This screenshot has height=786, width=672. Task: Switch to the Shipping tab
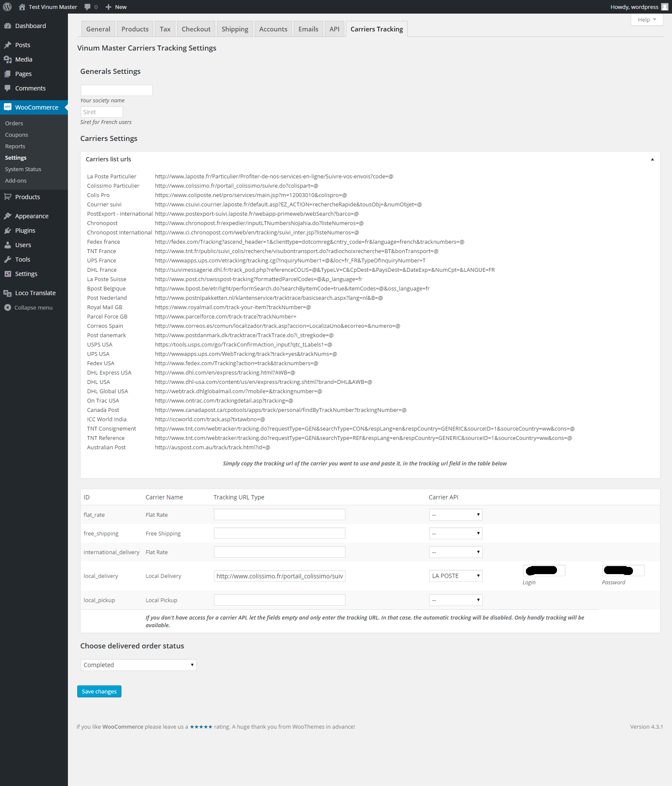point(235,29)
